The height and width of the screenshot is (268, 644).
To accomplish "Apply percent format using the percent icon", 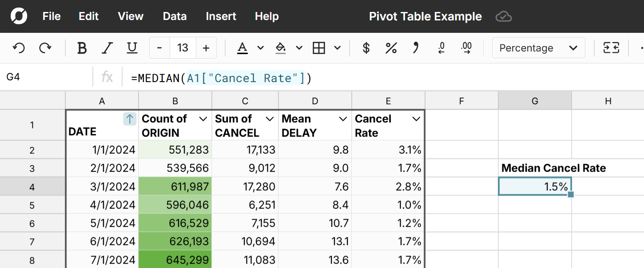I will click(391, 48).
